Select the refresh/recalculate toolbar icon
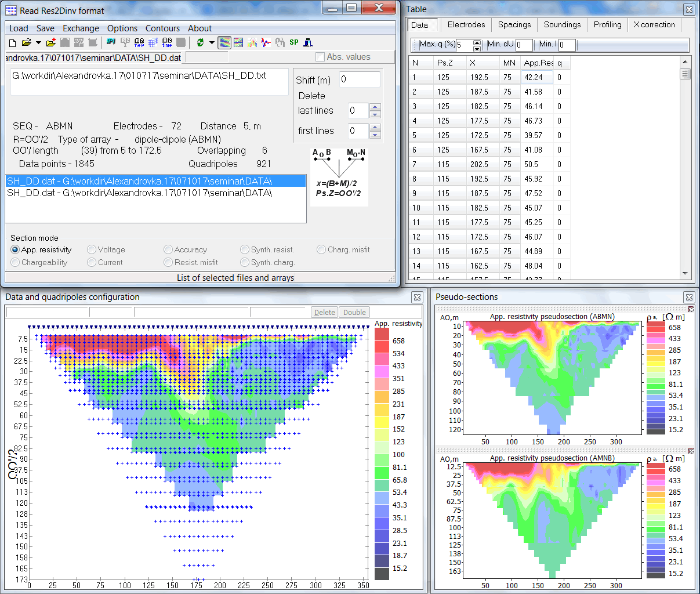 [x=200, y=42]
